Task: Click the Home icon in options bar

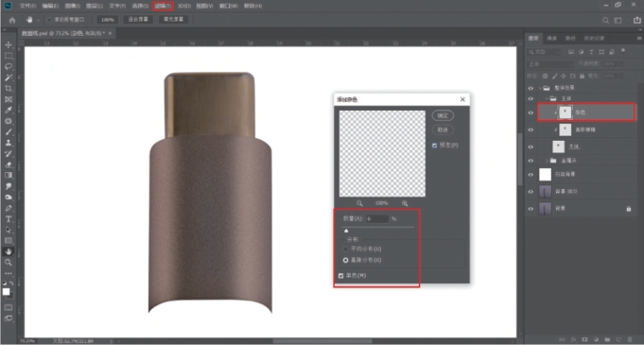Action: tap(12, 20)
